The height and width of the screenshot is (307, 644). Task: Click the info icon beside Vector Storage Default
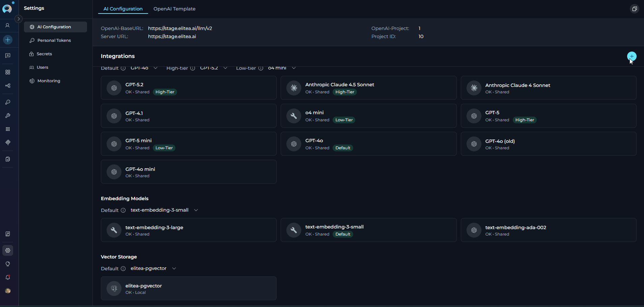click(123, 269)
